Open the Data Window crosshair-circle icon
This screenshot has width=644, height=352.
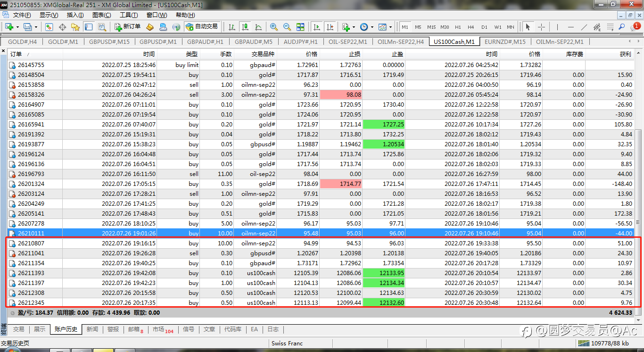pyautogui.click(x=62, y=27)
